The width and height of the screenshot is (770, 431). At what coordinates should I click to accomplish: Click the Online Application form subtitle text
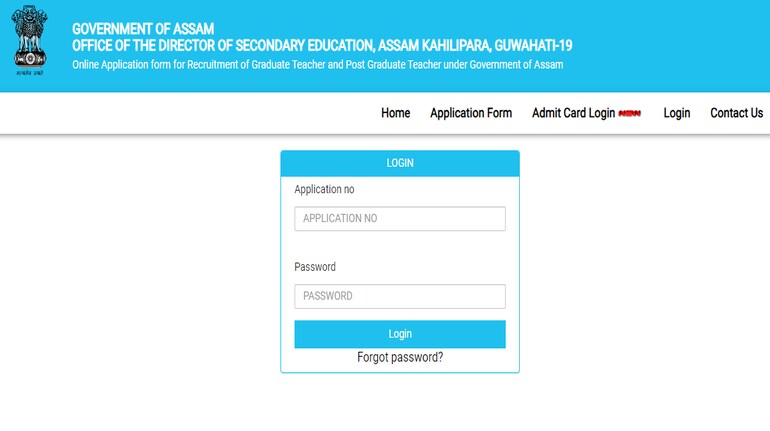point(317,64)
